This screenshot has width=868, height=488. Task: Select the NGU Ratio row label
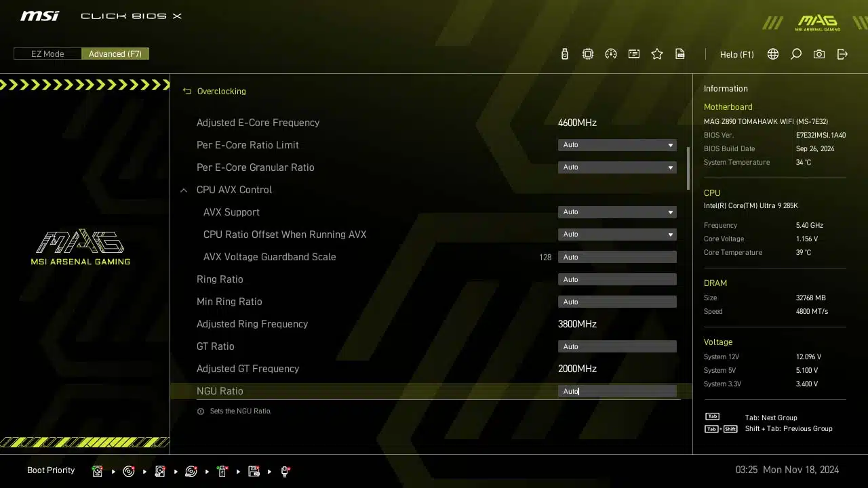(220, 391)
